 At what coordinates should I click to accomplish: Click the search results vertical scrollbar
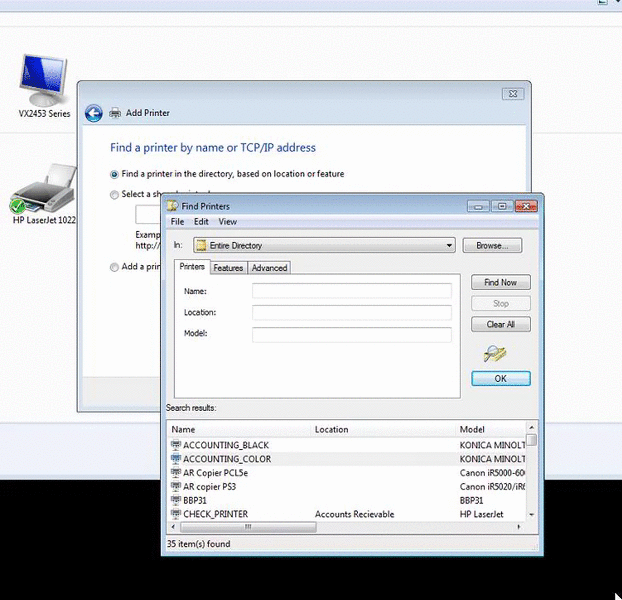click(x=532, y=480)
